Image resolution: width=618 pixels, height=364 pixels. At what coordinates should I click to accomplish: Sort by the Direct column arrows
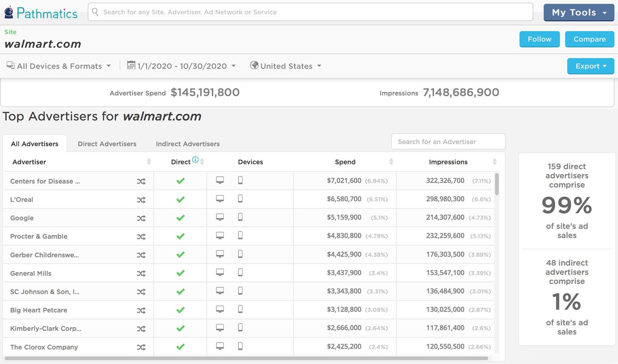pos(202,162)
